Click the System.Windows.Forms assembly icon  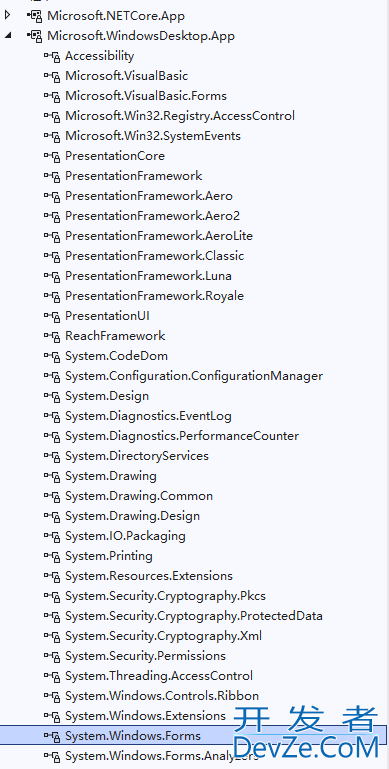[x=52, y=736]
